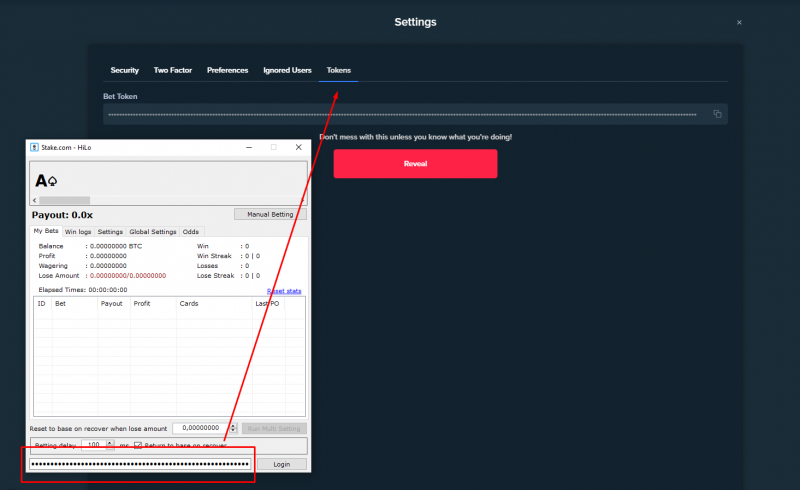Screen dimensions: 800x490
Task: Click the Bet column header
Action: [74, 304]
